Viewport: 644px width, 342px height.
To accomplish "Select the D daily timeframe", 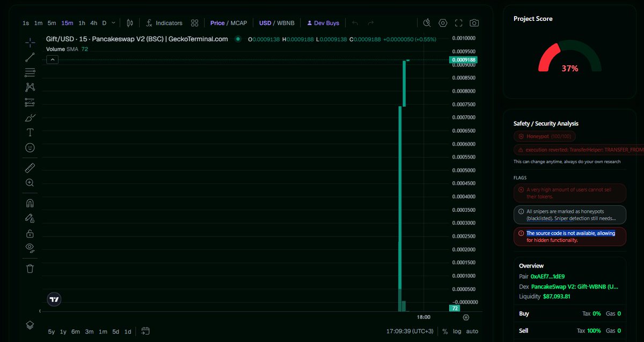I will [104, 23].
